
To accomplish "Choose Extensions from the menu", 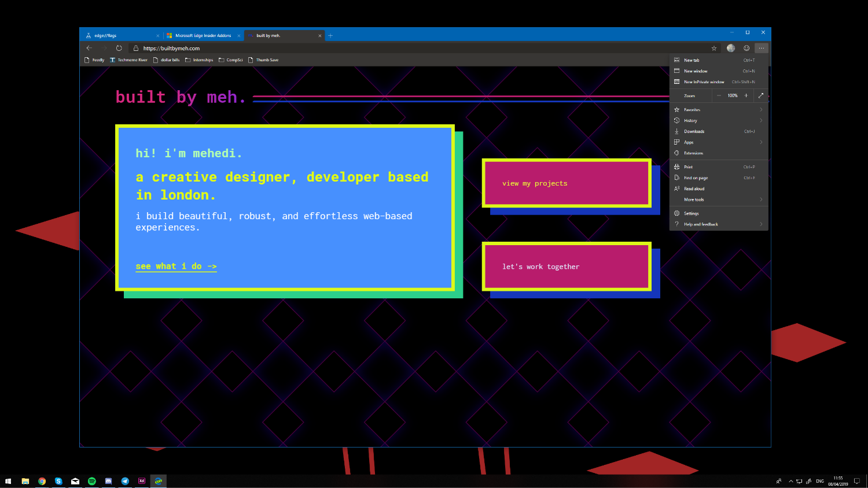I will pos(693,153).
